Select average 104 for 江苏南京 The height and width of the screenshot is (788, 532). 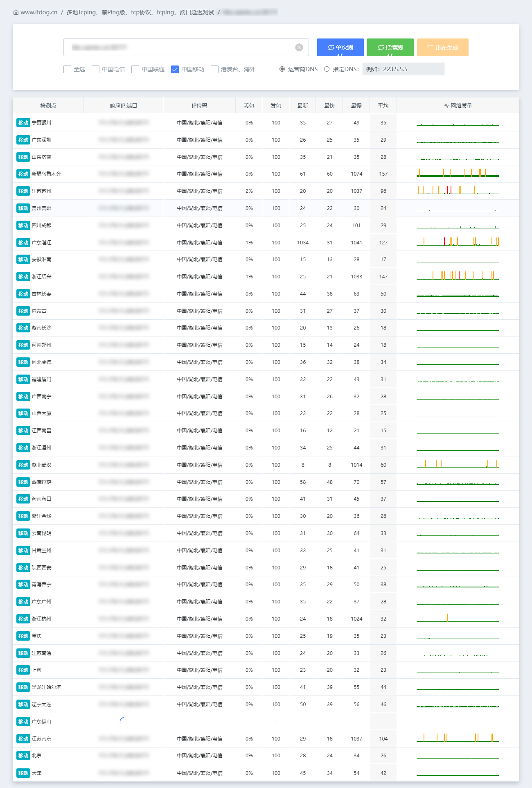pyautogui.click(x=383, y=739)
